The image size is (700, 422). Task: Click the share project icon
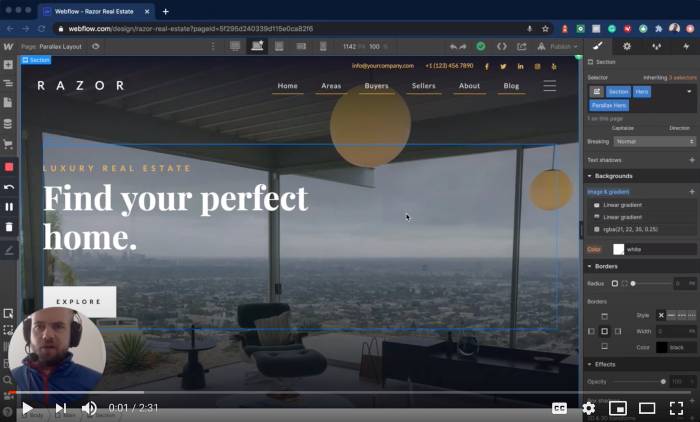[521, 46]
